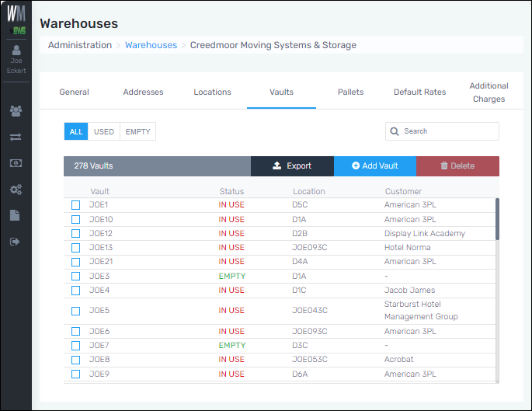Viewport: 532px width, 411px height.
Task: Open the Default Rates tab
Action: [419, 92]
